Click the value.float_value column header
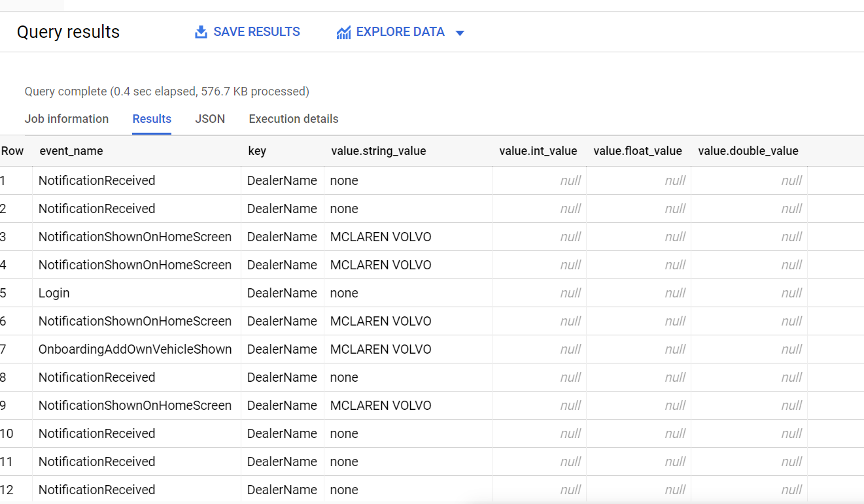 pyautogui.click(x=638, y=151)
